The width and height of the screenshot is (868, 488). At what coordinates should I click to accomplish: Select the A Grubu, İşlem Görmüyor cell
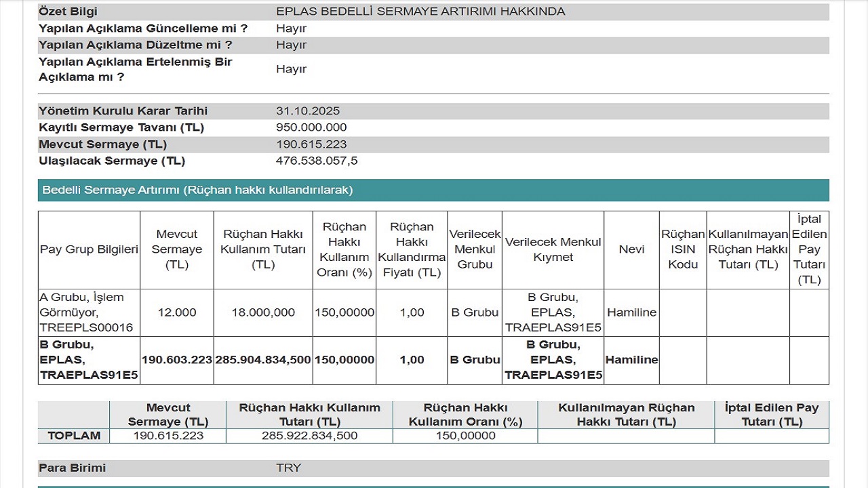pos(86,312)
